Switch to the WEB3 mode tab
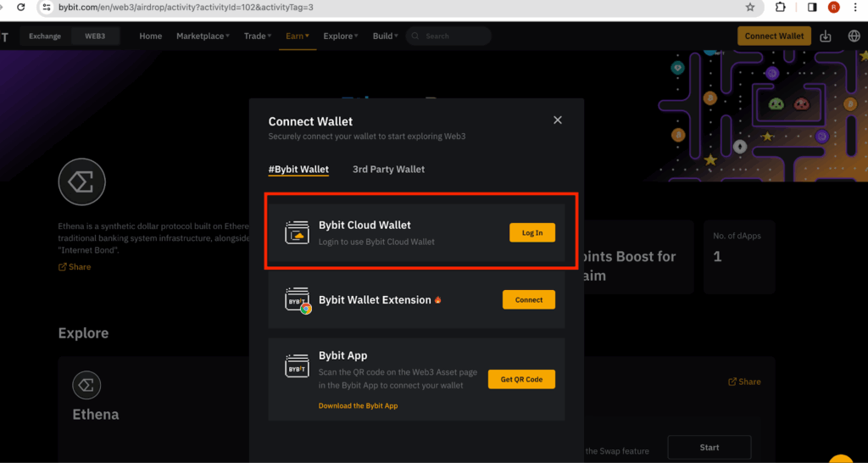Viewport: 868px width, 463px height. tap(95, 36)
